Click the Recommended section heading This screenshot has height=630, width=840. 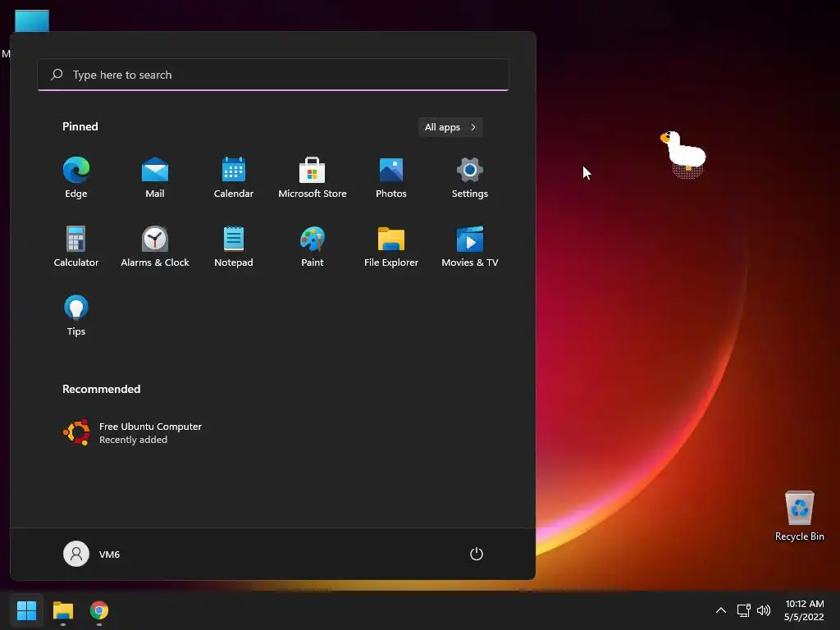pos(101,389)
